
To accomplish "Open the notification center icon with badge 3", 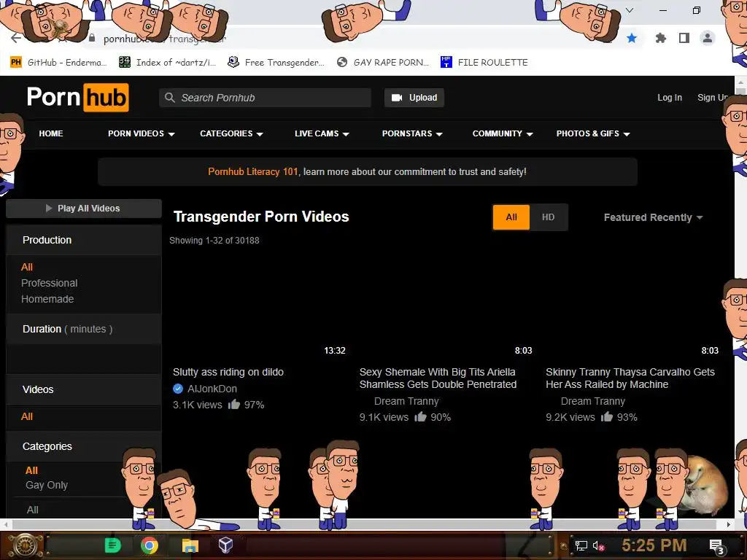I will click(717, 547).
